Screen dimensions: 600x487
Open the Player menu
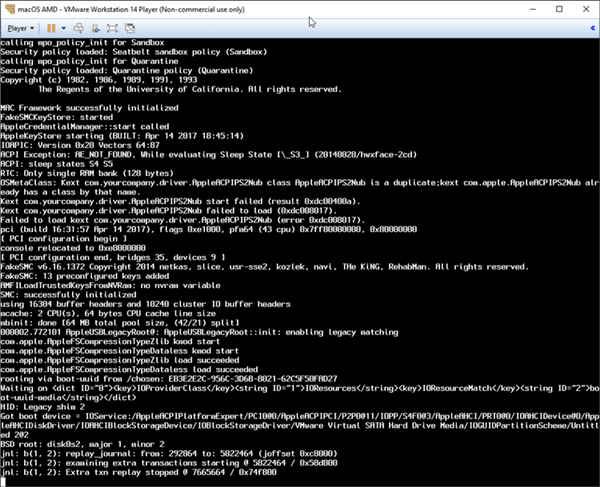point(21,28)
